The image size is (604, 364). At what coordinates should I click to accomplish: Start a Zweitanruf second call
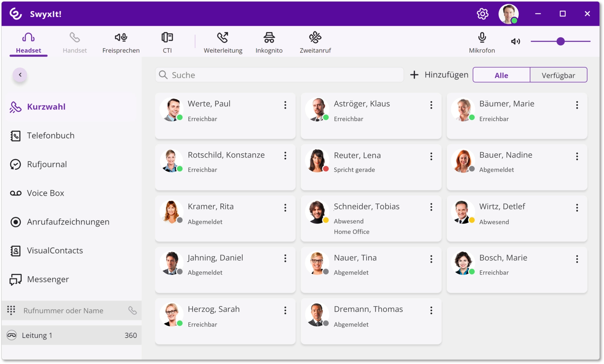(x=315, y=43)
